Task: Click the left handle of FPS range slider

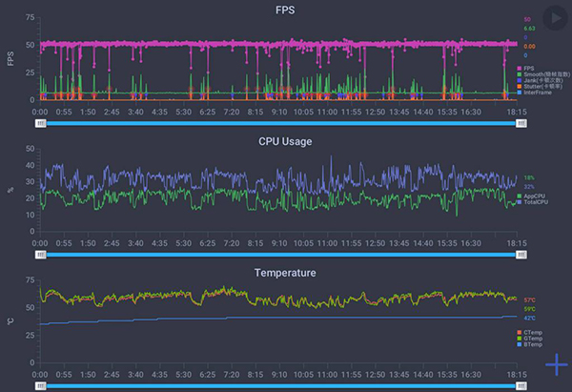Action: click(x=40, y=123)
